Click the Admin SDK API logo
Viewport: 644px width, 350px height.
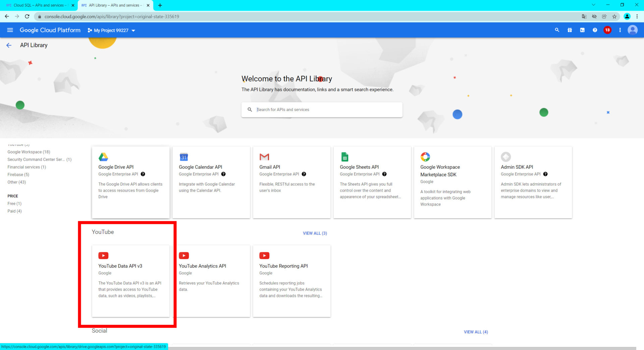click(506, 157)
